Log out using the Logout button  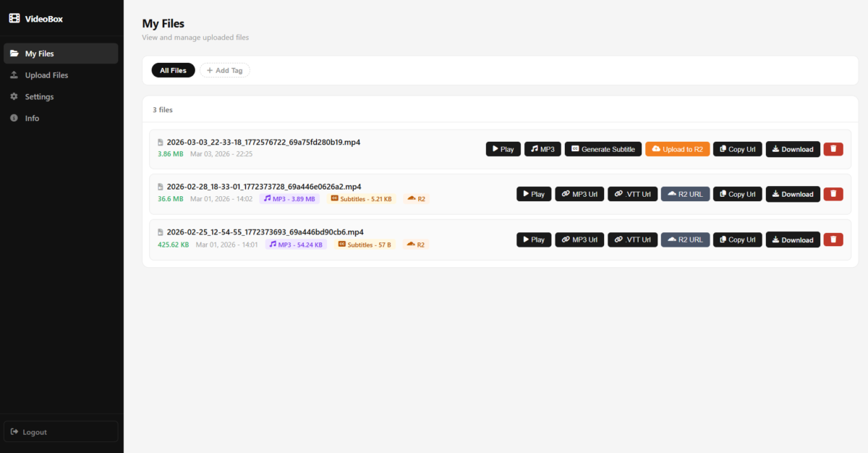(x=61, y=432)
